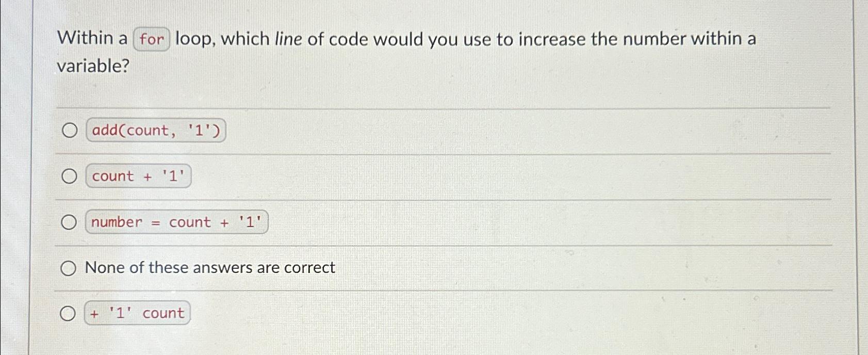Select the radio button beside number = count + '1'
Viewport: 868px width, 355px height.
pyautogui.click(x=69, y=222)
